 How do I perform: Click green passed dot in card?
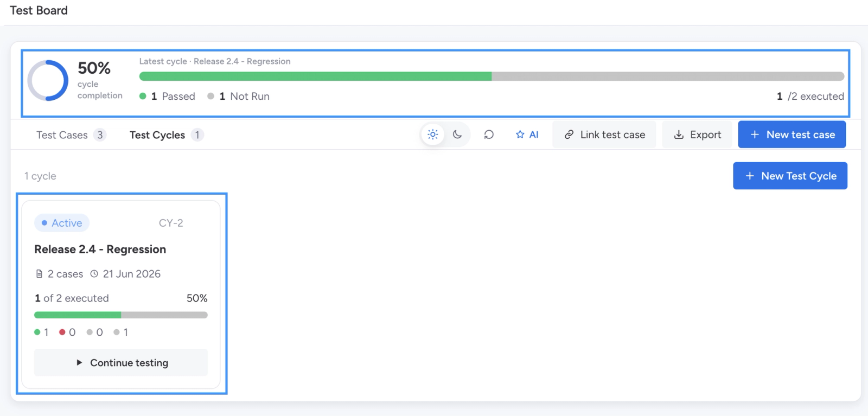[37, 332]
